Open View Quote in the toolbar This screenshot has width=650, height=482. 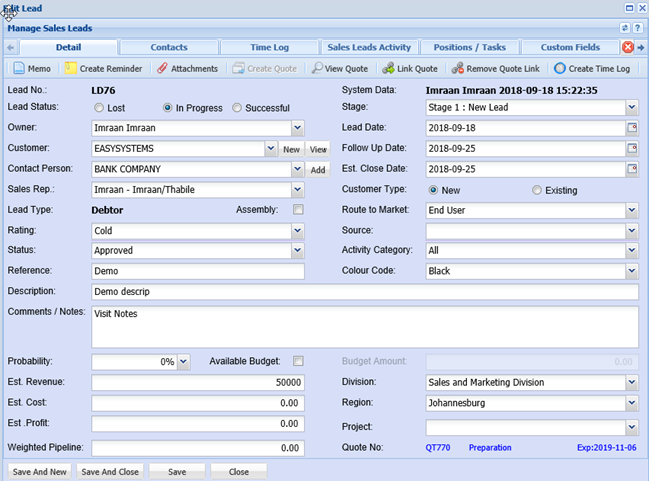coord(317,69)
